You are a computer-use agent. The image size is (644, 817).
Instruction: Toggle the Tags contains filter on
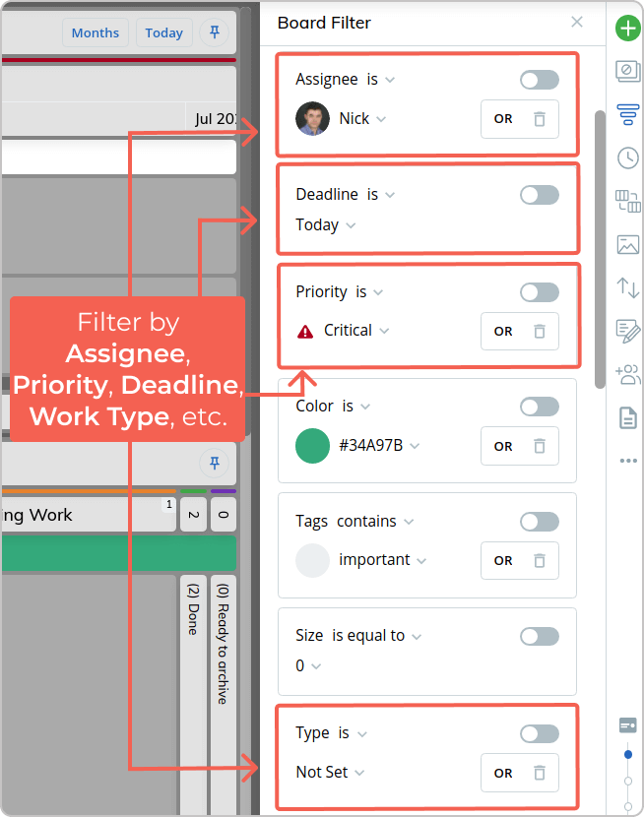pyautogui.click(x=540, y=522)
